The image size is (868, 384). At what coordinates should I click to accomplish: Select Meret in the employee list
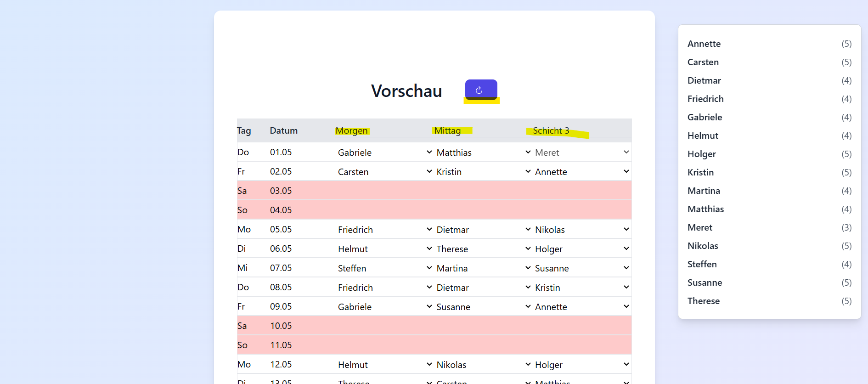coord(699,228)
